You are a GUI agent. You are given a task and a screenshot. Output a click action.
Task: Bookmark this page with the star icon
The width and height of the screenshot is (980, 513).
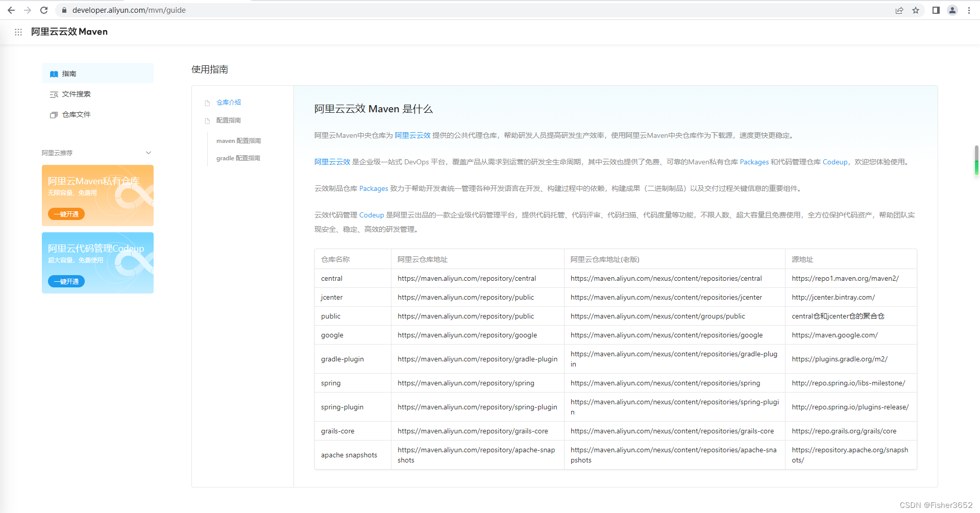click(x=916, y=10)
